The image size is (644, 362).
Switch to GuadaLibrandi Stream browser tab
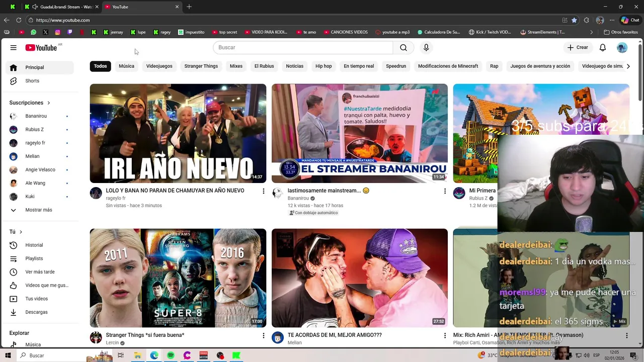(x=62, y=7)
